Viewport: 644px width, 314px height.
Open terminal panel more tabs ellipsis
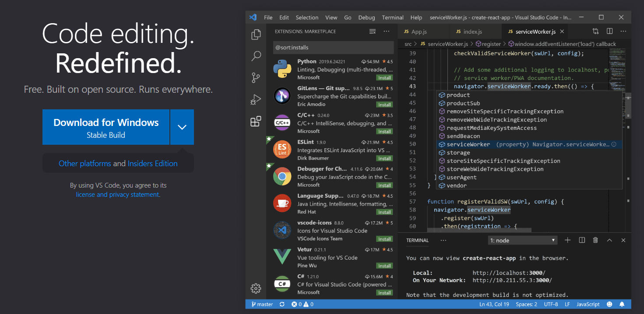[x=443, y=240]
